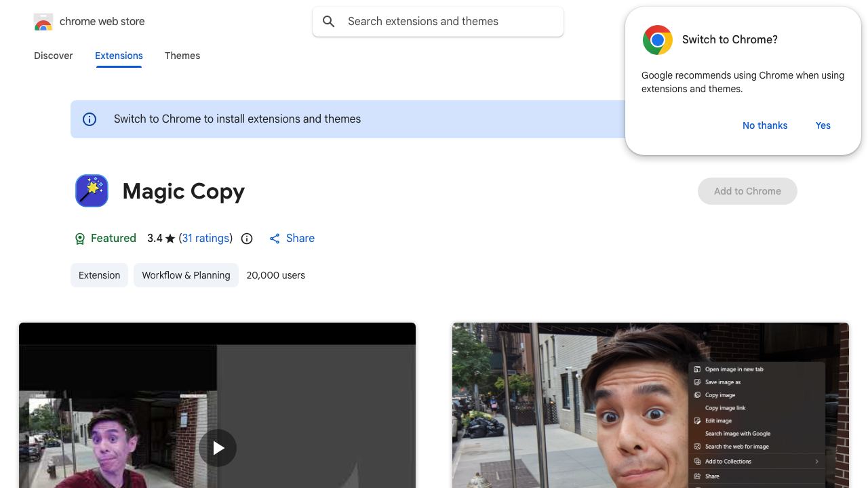Screen dimensions: 868x488
Task: Click the Extension category chip
Action: click(99, 275)
